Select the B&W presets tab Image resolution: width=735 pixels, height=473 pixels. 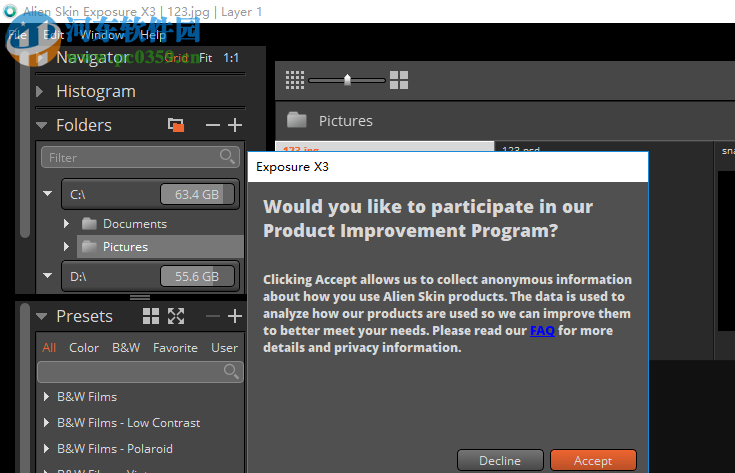point(126,348)
